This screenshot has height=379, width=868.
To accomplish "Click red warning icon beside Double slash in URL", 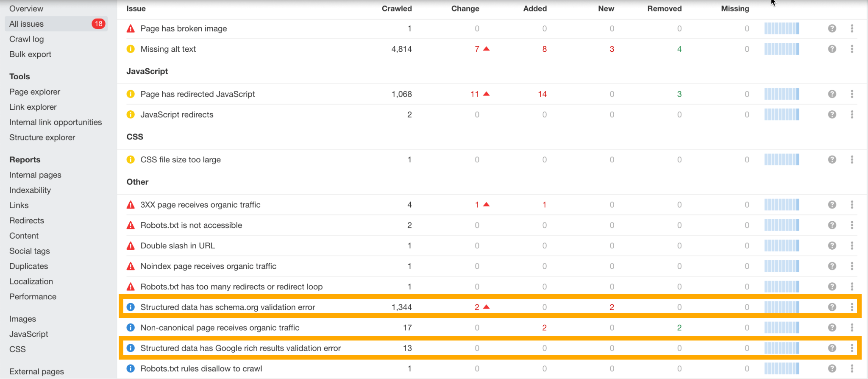I will pyautogui.click(x=131, y=246).
